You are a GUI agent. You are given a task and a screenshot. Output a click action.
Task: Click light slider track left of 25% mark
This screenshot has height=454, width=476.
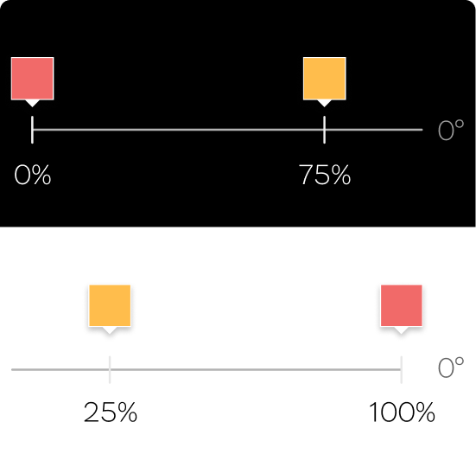[x=60, y=370]
